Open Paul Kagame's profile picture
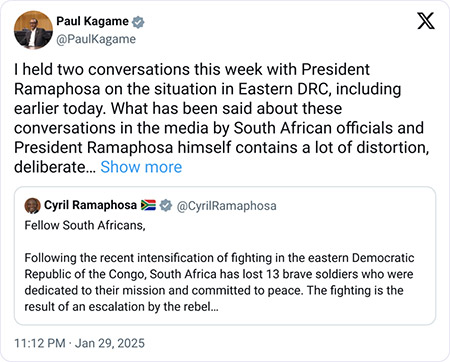Image resolution: width=450 pixels, height=362 pixels. (33, 30)
